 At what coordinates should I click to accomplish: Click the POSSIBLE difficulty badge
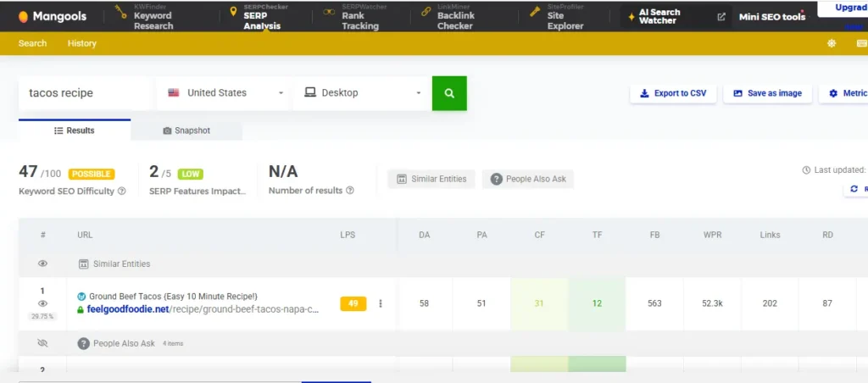(x=92, y=174)
